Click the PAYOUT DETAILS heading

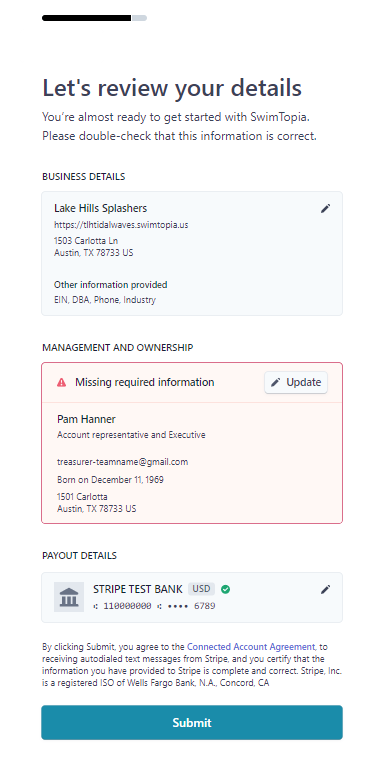(79, 556)
